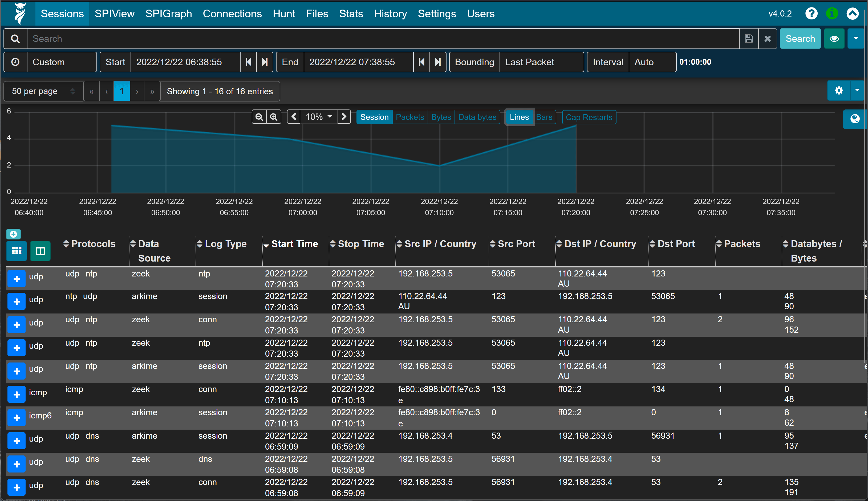This screenshot has width=868, height=501.
Task: Open the 50 per page dropdown
Action: click(x=43, y=91)
